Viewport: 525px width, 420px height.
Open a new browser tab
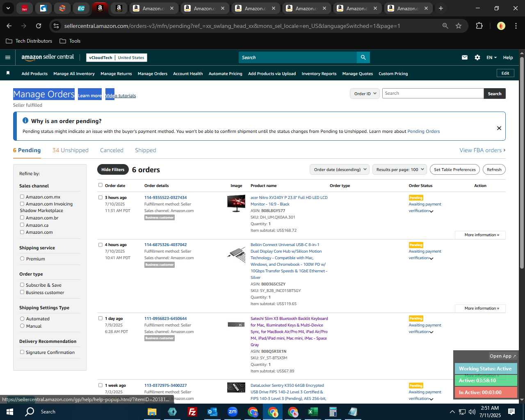[x=441, y=8]
